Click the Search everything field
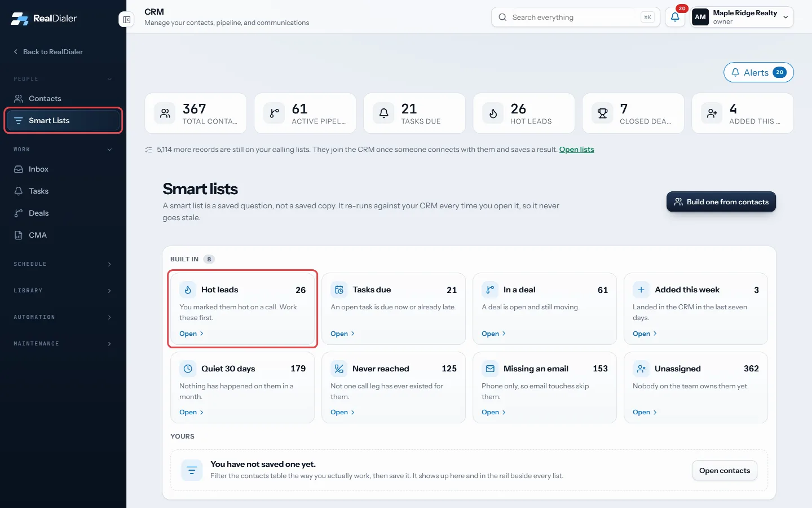 [x=575, y=17]
